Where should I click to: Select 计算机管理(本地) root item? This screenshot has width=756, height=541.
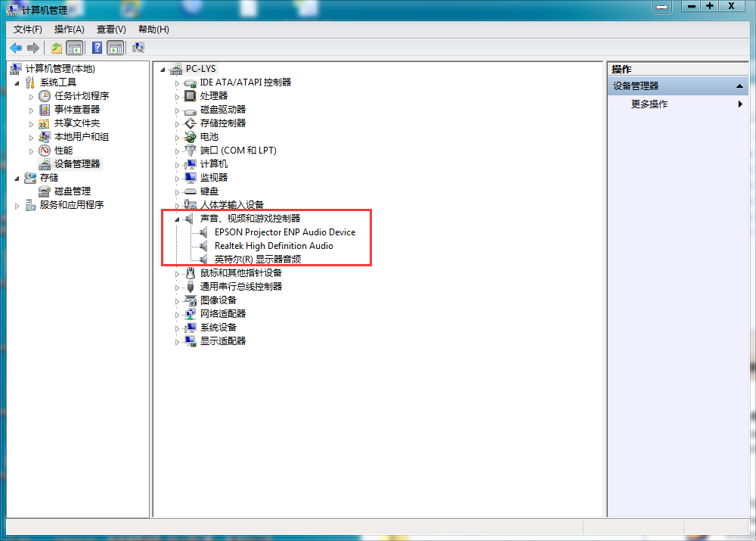60,69
